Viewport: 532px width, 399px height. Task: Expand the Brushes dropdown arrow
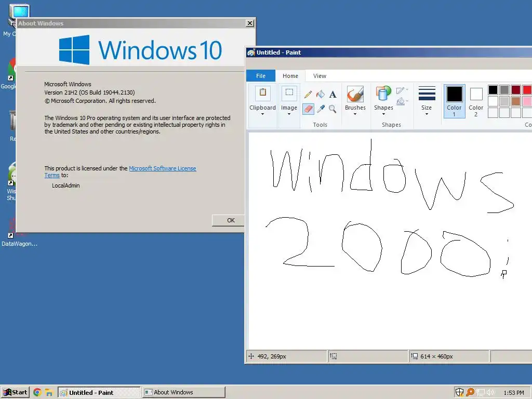coord(355,114)
